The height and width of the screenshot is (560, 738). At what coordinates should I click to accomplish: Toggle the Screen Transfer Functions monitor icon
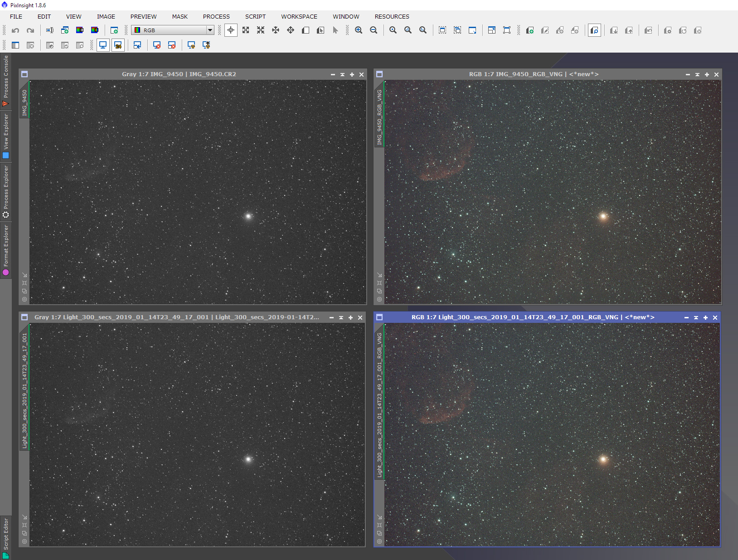[103, 45]
